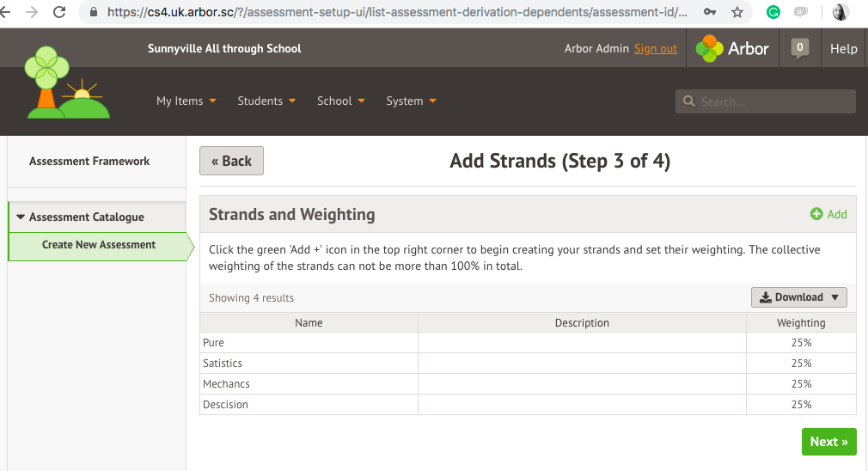Reload the page in the browser
Viewport: 868px width, 471px height.
click(x=59, y=12)
